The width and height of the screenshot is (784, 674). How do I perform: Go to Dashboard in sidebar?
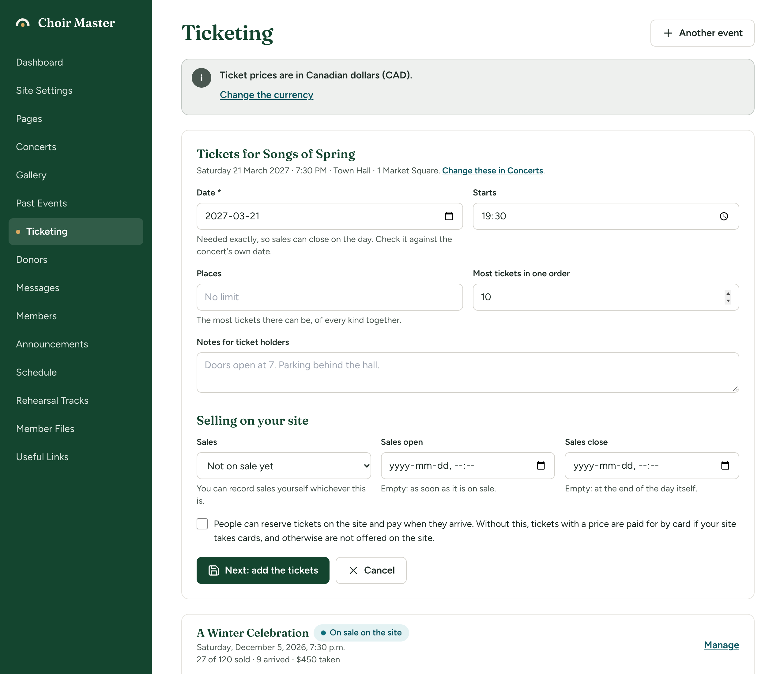coord(76,62)
